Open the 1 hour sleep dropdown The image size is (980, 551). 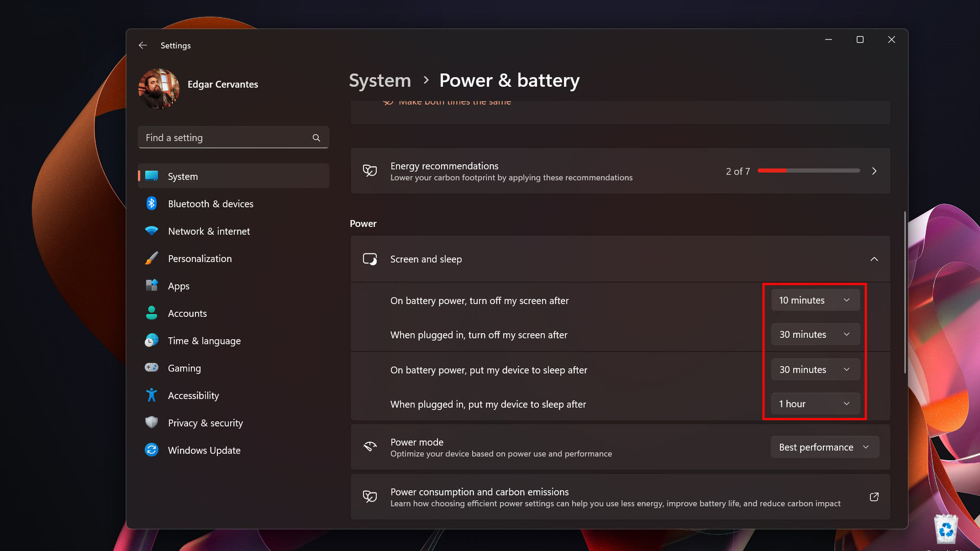[815, 404]
